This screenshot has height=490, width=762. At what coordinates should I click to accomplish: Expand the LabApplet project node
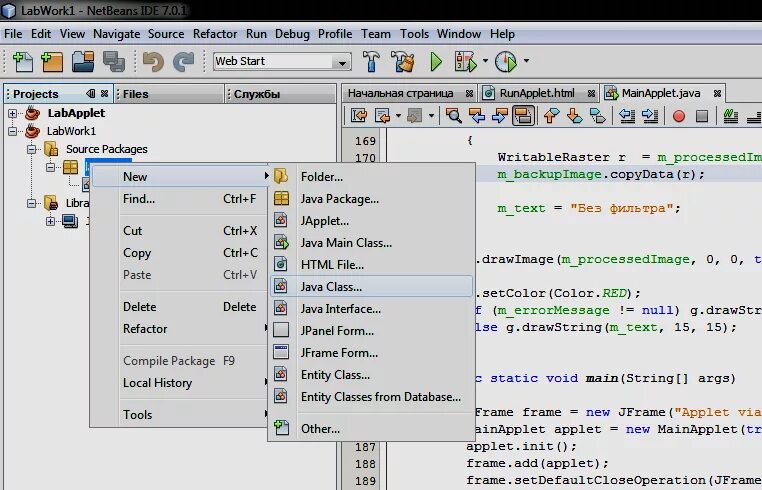point(13,113)
